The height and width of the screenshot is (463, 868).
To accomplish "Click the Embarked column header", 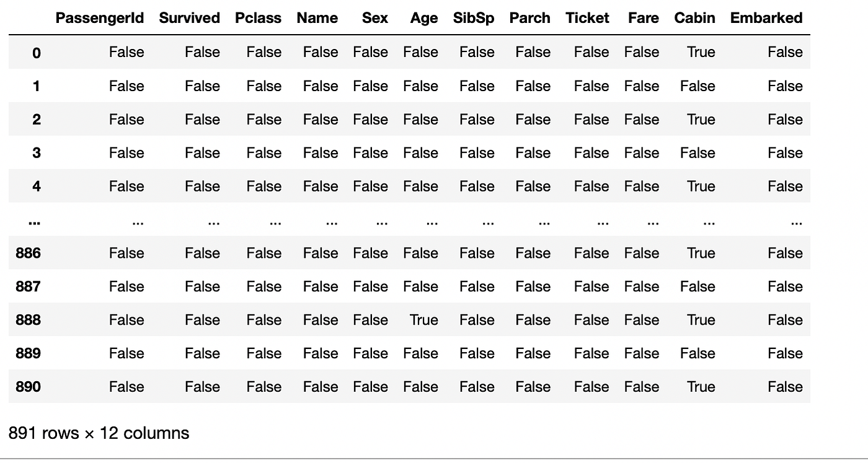I will point(766,18).
